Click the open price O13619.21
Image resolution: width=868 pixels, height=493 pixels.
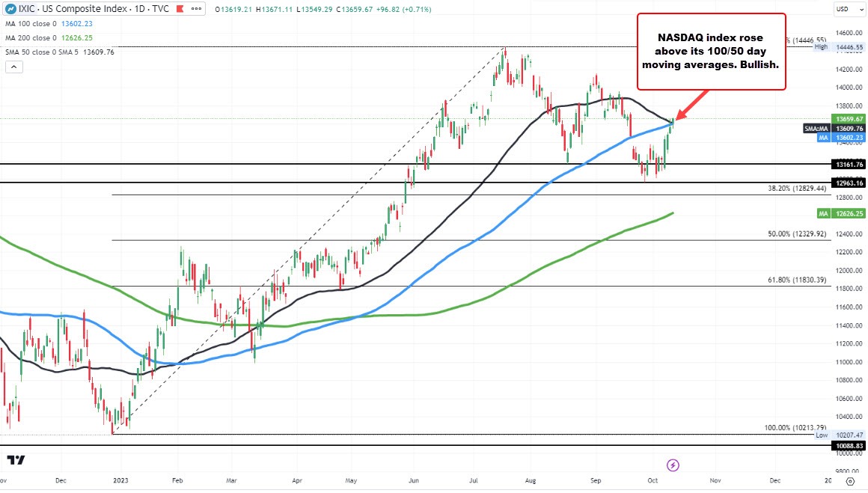click(x=234, y=10)
